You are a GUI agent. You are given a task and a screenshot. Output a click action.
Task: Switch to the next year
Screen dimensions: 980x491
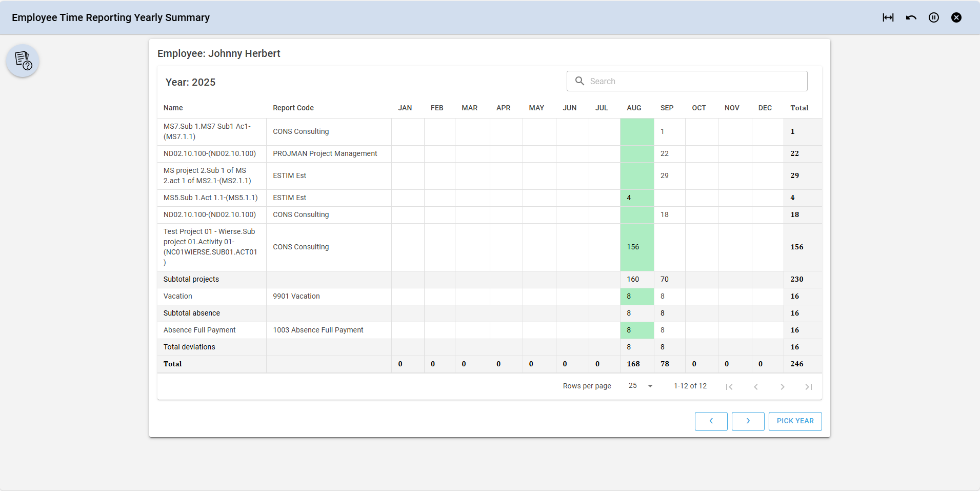[x=748, y=421]
